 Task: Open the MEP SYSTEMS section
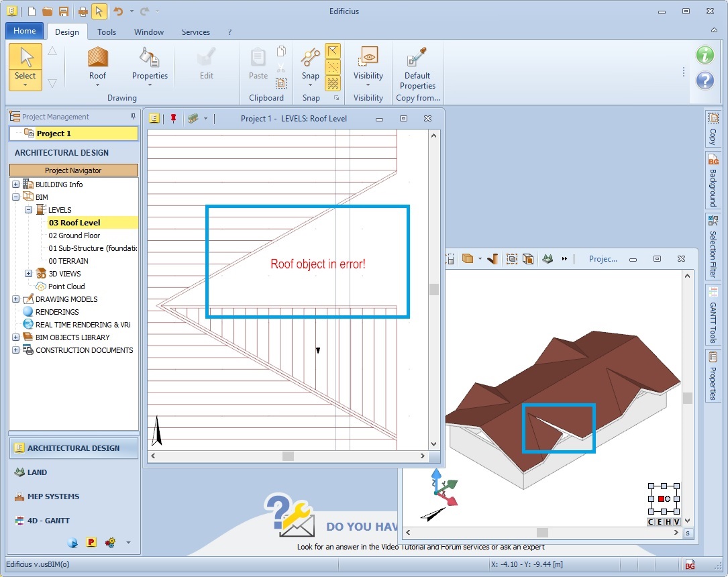pos(53,496)
